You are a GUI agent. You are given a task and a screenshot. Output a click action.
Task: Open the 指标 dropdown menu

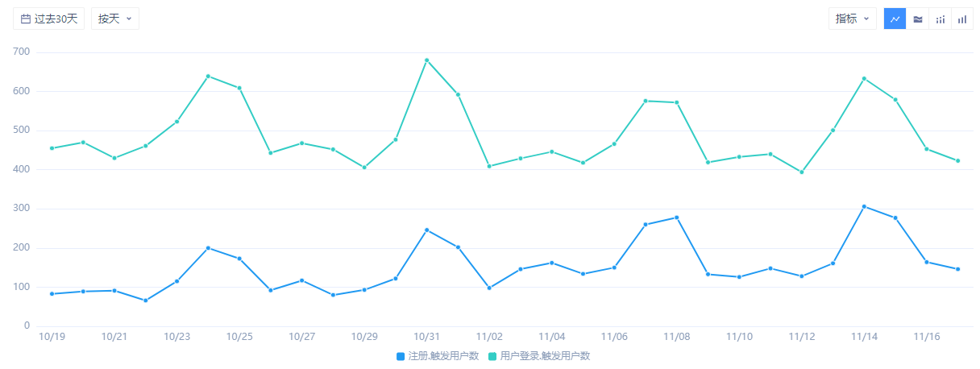(852, 19)
